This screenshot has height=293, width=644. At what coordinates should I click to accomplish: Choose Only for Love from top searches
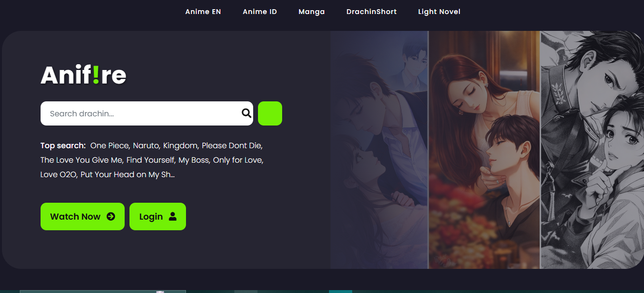(238, 160)
